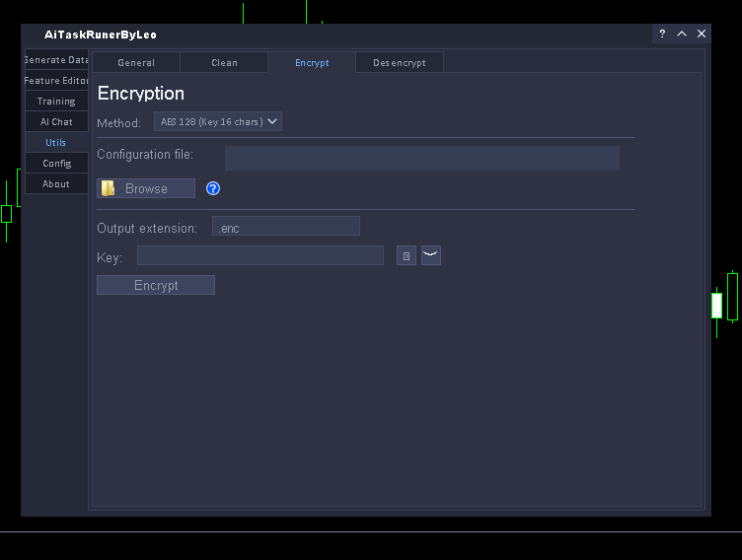This screenshot has width=742, height=560.
Task: Click the Output extension field
Action: (x=285, y=227)
